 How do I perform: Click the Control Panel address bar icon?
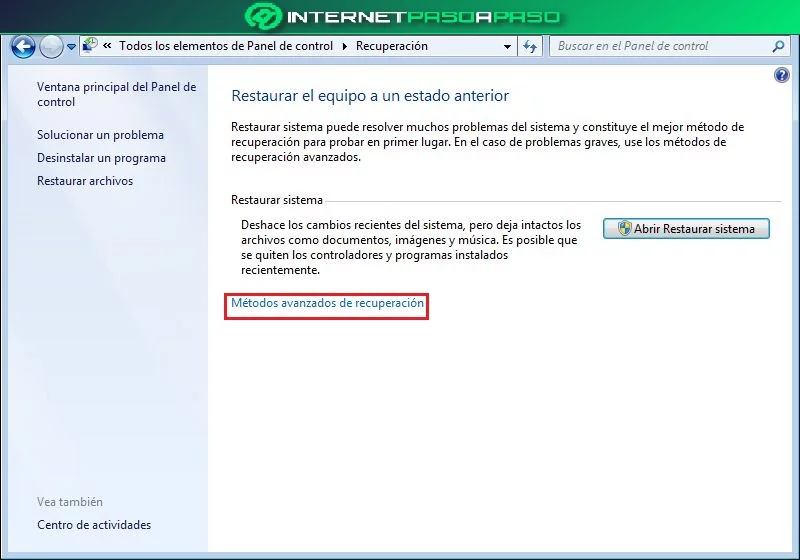coord(90,45)
